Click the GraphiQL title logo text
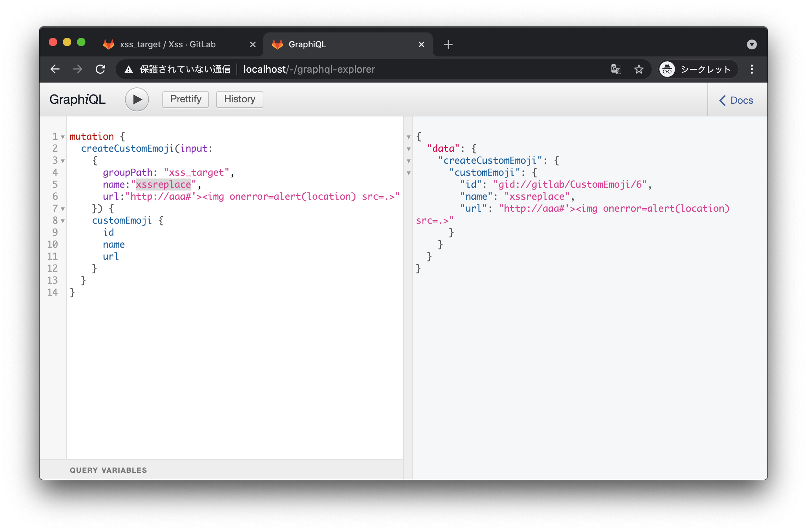 coord(77,99)
